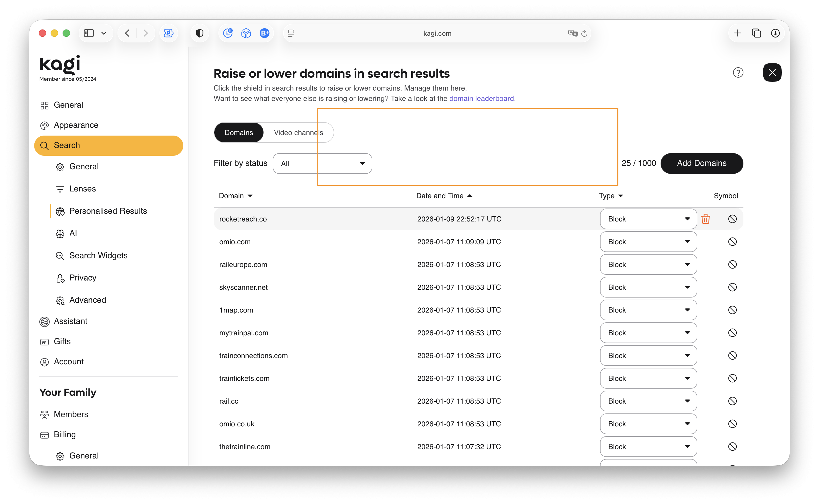Open the Privacy settings section
This screenshot has width=819, height=504.
point(83,278)
